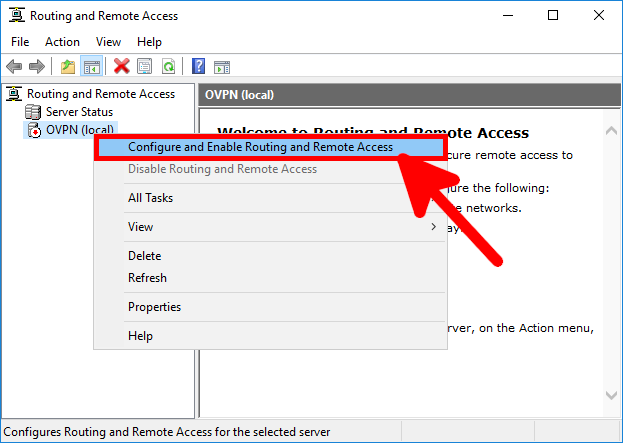Toggle the Show/Hide Console Tree icon
The height and width of the screenshot is (443, 623).
90,66
